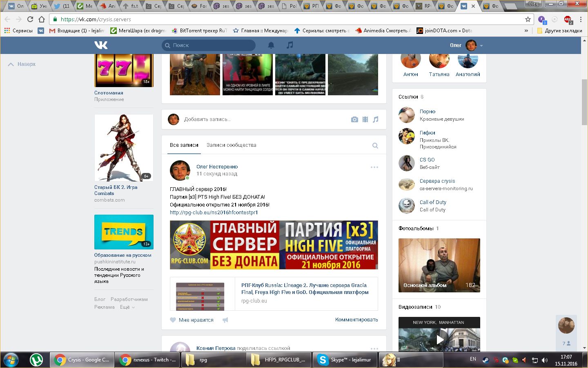Viewport: 588px width, 368px height.
Task: Attach a photo via camera icon
Action: [x=354, y=119]
